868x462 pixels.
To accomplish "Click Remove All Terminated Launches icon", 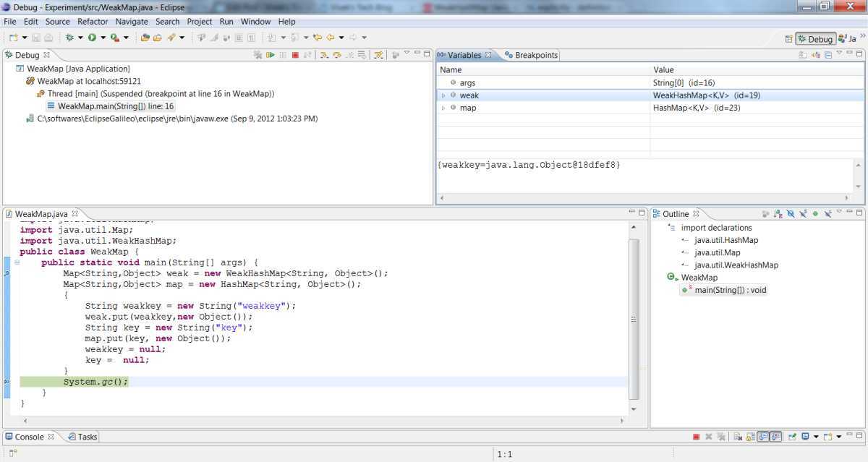I will click(258, 54).
